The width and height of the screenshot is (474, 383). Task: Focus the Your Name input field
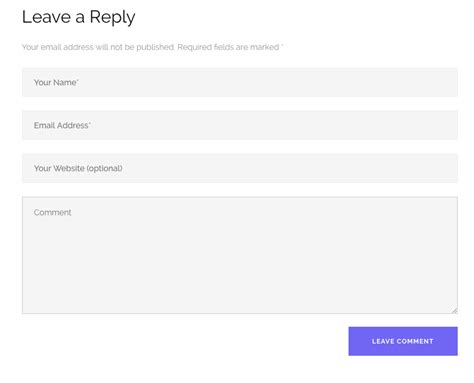click(x=240, y=82)
